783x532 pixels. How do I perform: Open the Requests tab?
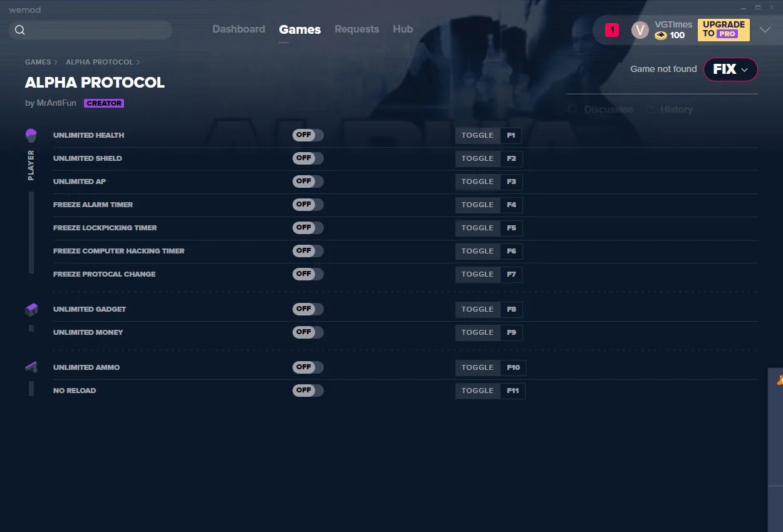pyautogui.click(x=356, y=29)
